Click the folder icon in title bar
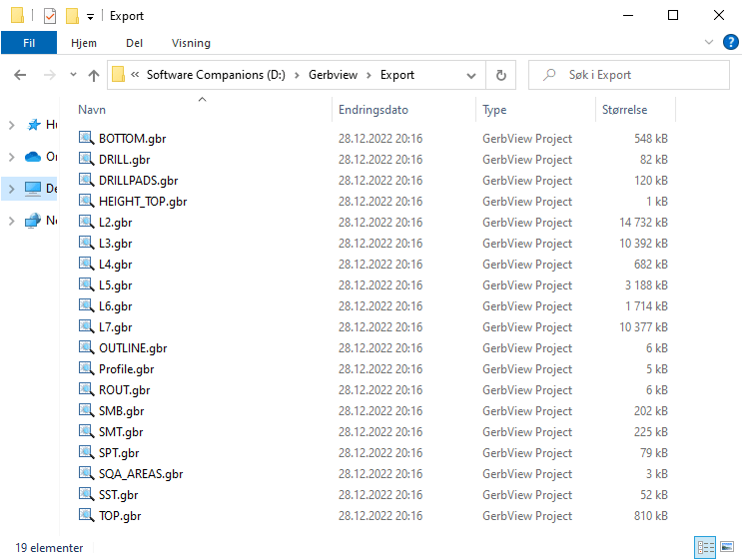This screenshot has height=560, width=743. tap(17, 16)
